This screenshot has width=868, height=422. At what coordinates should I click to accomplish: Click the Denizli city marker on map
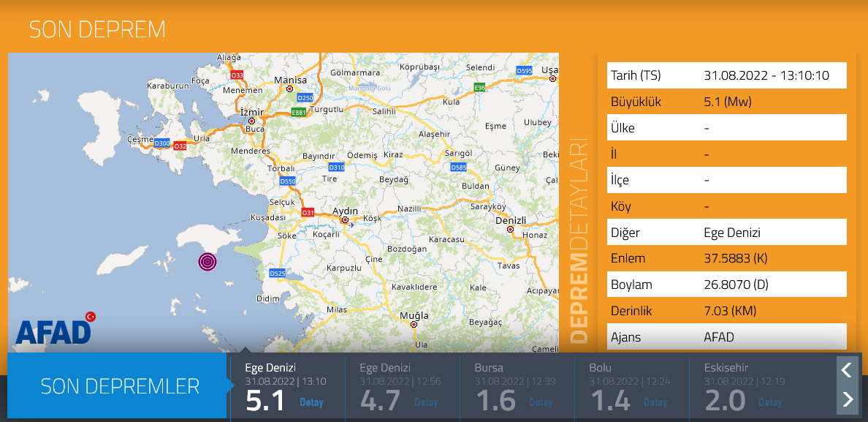(510, 230)
